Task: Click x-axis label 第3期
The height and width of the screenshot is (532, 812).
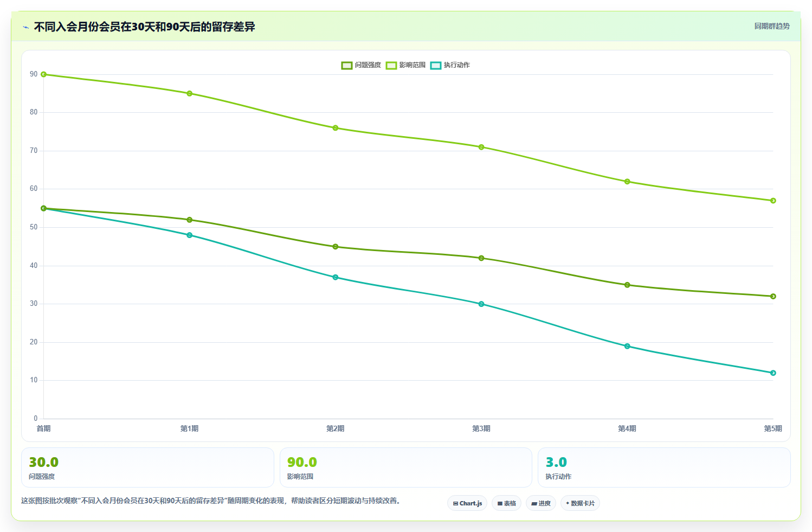Action: 481,428
